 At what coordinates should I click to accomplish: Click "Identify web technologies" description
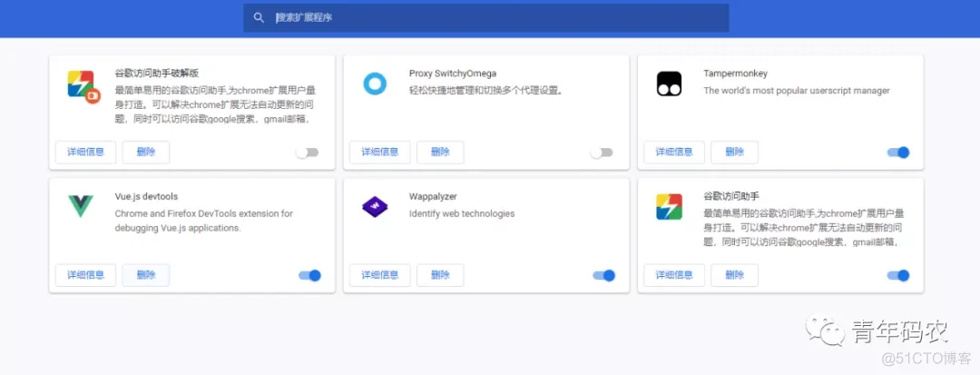[462, 213]
